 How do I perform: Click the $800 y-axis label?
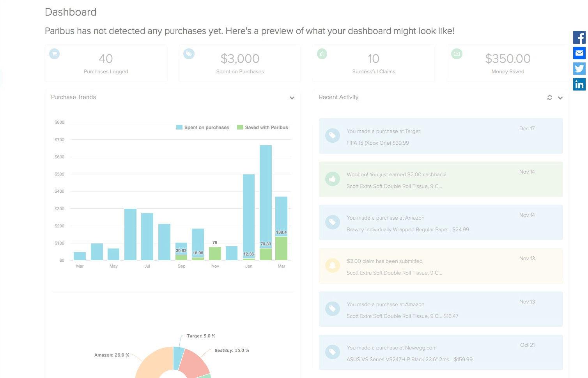[60, 122]
